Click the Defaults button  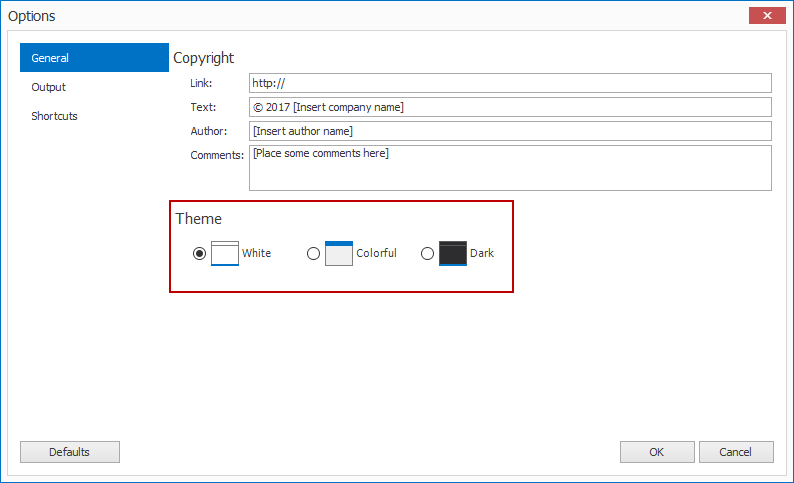(70, 452)
